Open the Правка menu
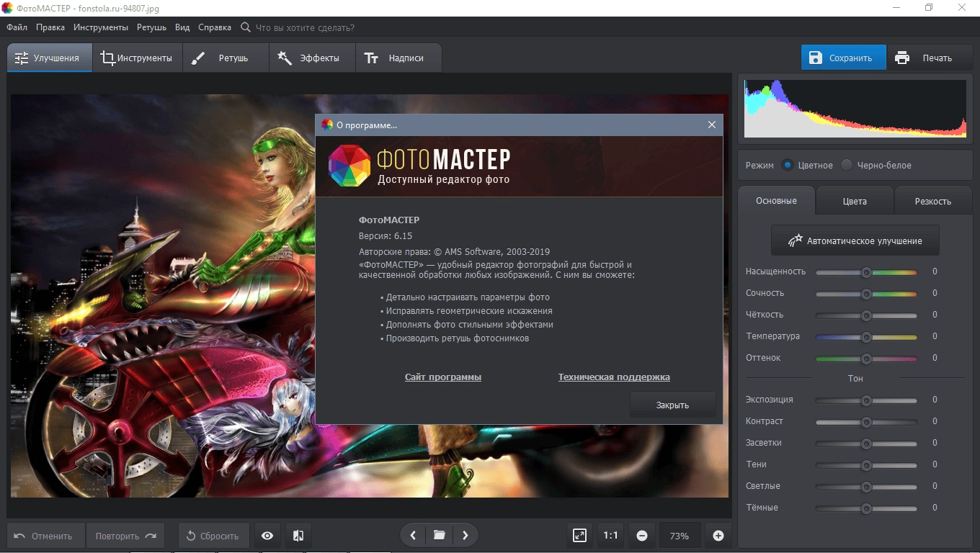 pyautogui.click(x=50, y=27)
